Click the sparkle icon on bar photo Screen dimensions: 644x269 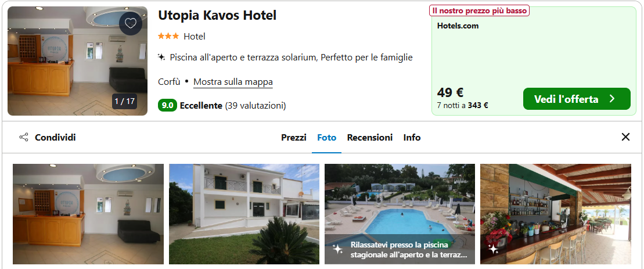pyautogui.click(x=493, y=249)
